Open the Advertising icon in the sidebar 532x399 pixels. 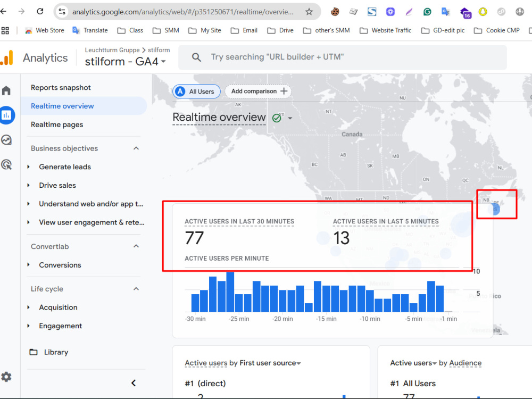click(6, 164)
